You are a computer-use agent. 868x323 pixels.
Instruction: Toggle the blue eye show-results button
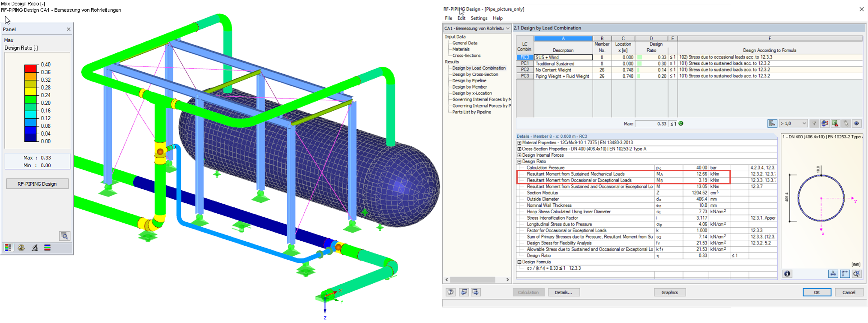pos(856,123)
